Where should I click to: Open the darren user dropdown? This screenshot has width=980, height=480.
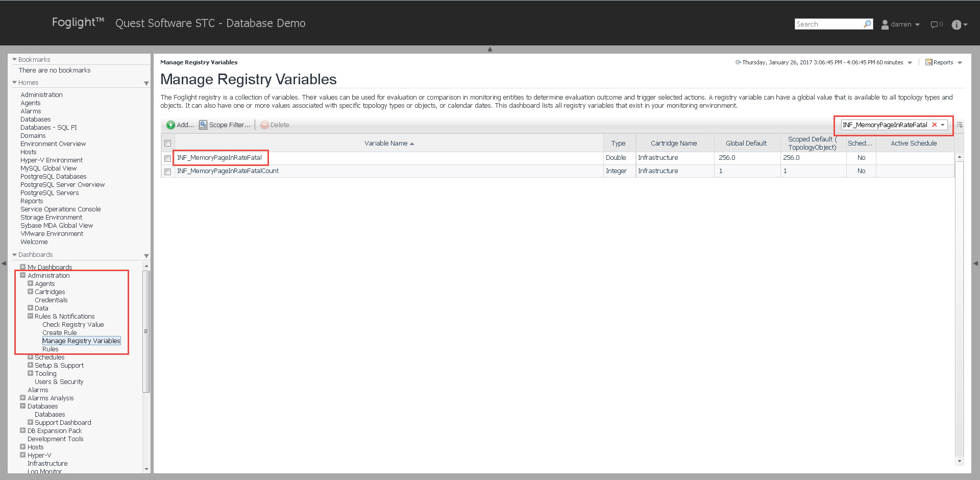[901, 25]
